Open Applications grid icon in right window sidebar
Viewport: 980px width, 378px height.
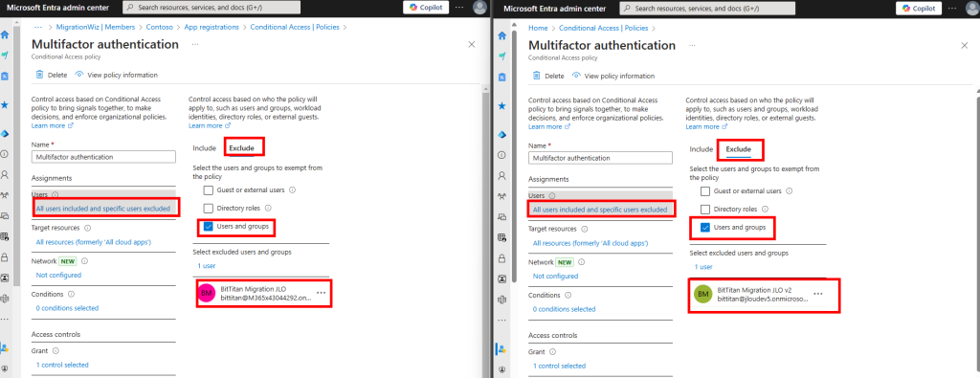[x=501, y=236]
